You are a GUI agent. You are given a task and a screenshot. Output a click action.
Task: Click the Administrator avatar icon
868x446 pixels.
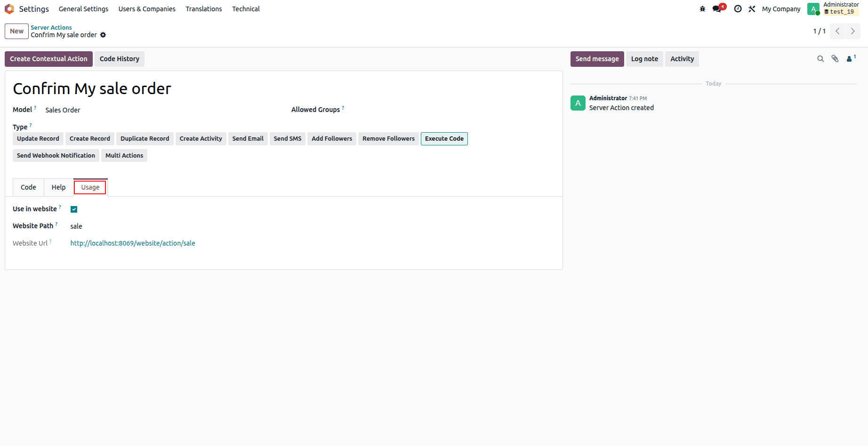pos(813,9)
